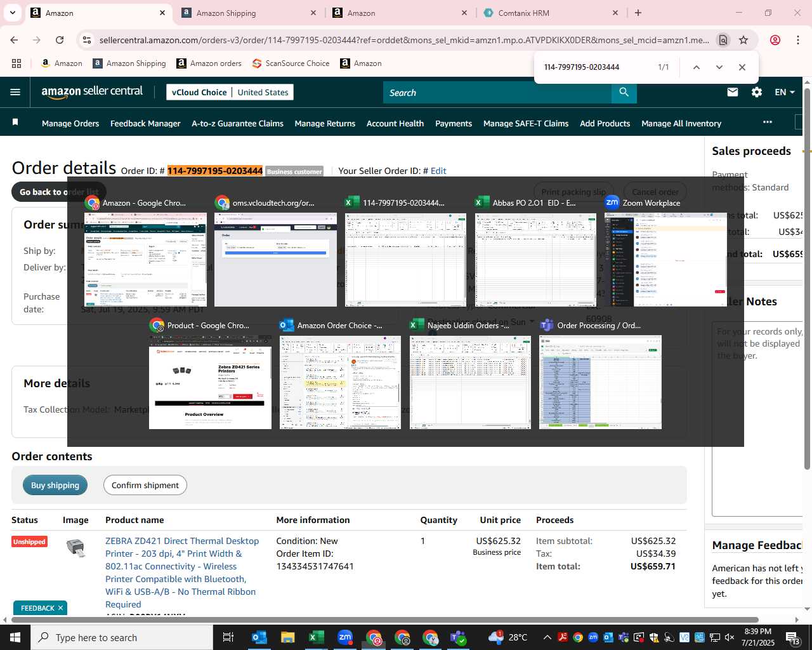Open the settings gear in Seller Central

coord(757,92)
